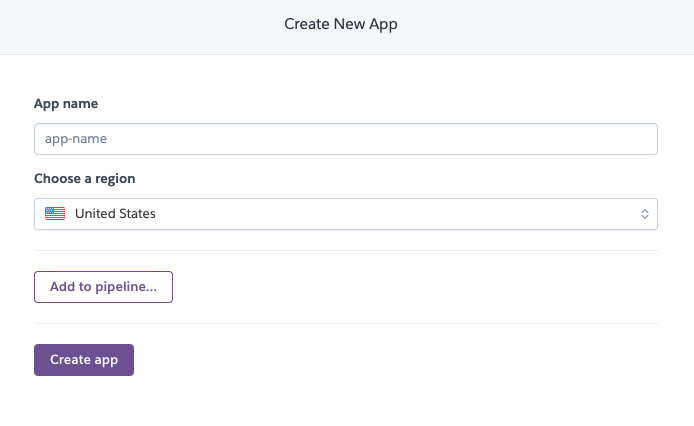Focus the App name text field
The image size is (694, 426).
[x=346, y=139]
